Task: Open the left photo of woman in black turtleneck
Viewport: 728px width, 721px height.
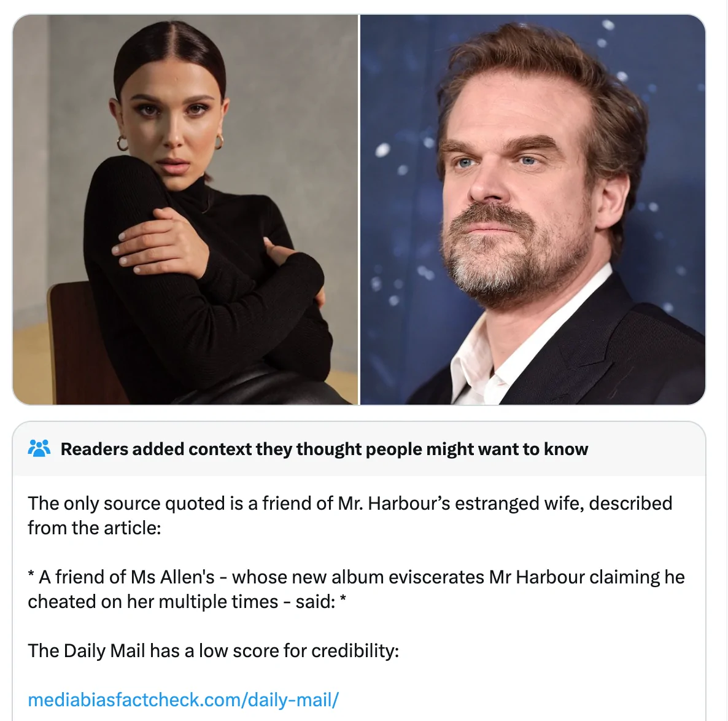Action: [x=185, y=209]
